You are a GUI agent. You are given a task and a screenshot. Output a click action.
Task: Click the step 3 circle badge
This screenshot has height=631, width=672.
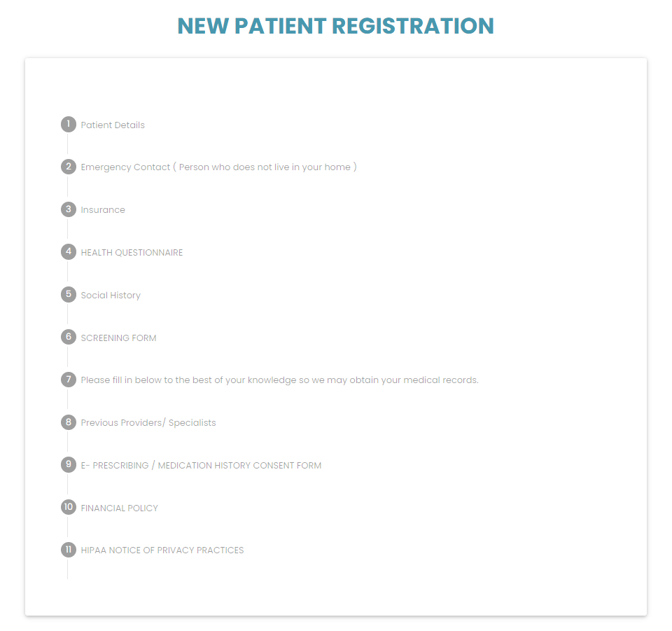click(x=68, y=209)
